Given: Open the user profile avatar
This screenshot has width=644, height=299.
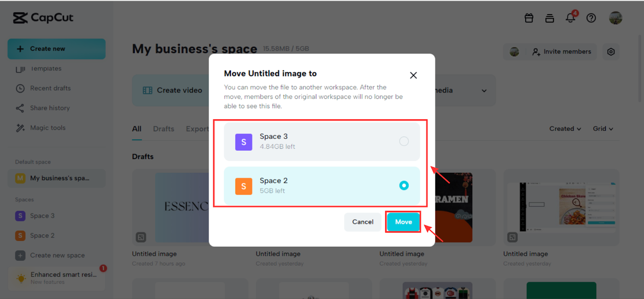Looking at the screenshot, I should [615, 18].
